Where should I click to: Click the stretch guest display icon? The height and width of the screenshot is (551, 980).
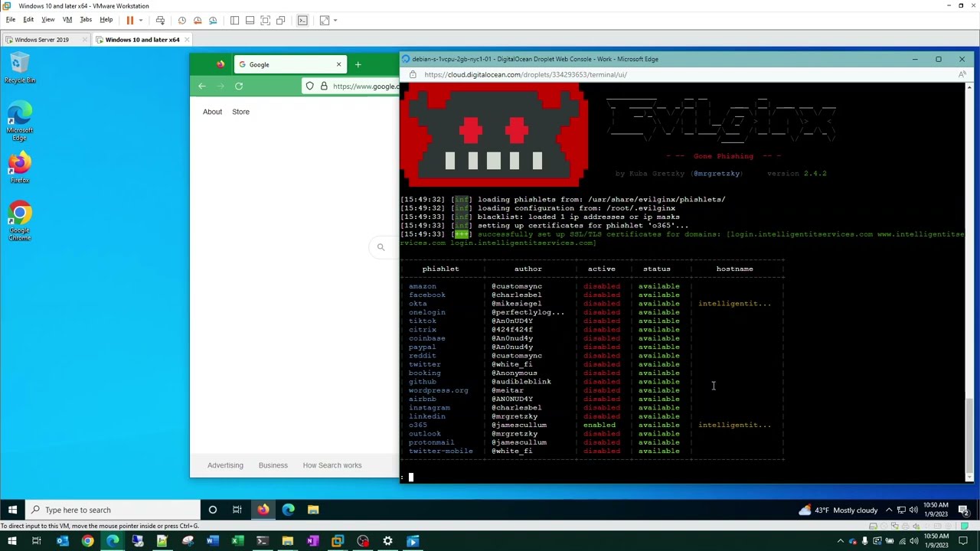pos(325,20)
